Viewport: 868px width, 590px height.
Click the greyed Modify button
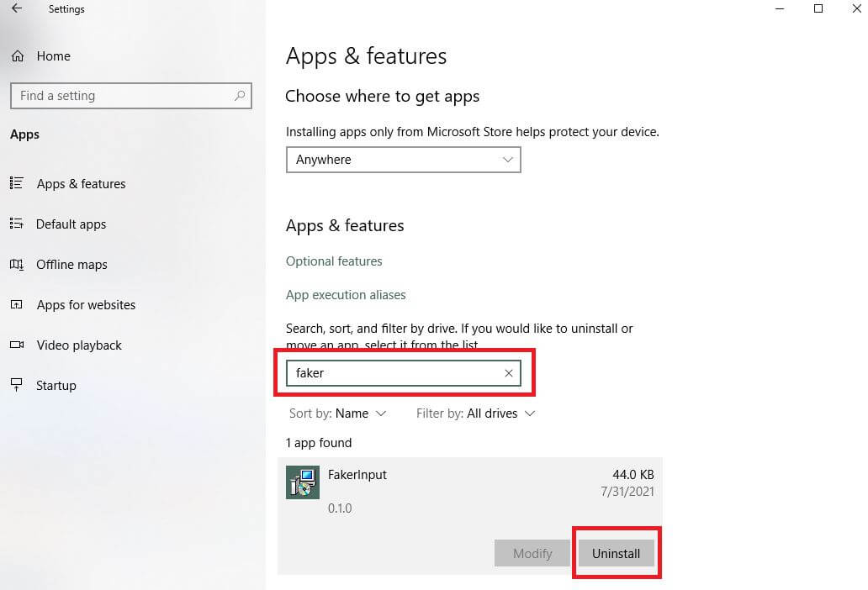click(532, 553)
